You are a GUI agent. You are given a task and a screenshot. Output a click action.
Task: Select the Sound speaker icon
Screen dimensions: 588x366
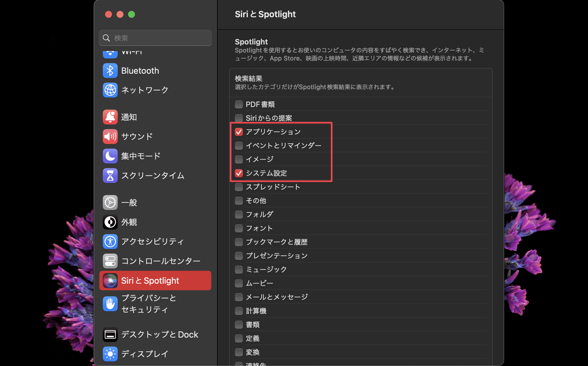pos(110,137)
